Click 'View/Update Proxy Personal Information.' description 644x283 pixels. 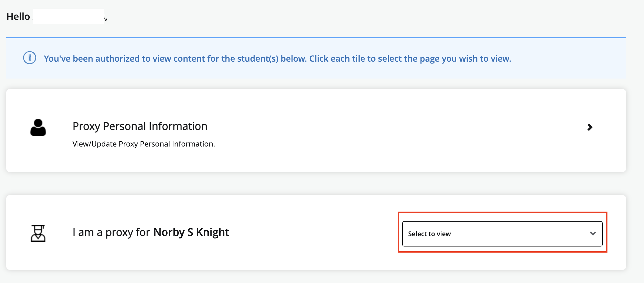click(144, 144)
